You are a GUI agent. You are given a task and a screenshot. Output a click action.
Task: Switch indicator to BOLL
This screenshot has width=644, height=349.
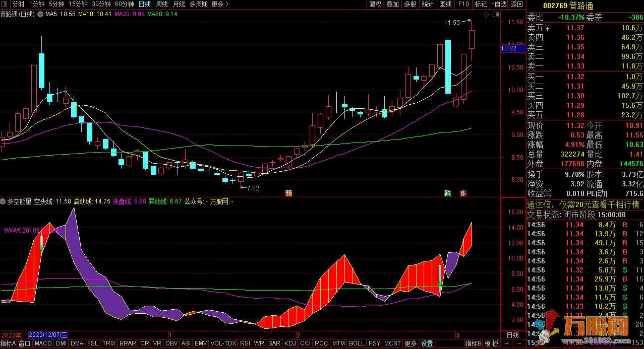[357, 343]
